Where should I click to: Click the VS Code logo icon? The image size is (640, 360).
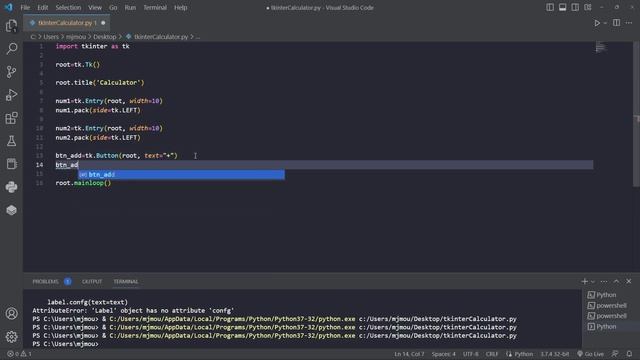pos(9,7)
